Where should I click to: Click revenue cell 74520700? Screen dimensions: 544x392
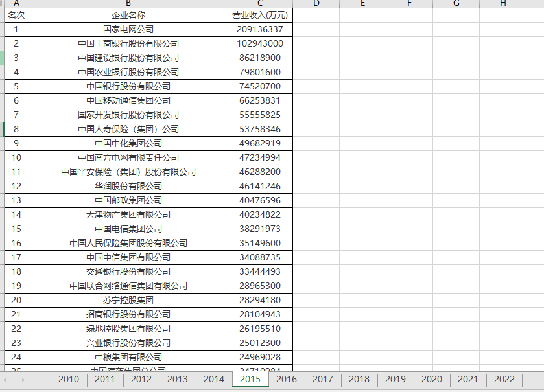coord(260,86)
